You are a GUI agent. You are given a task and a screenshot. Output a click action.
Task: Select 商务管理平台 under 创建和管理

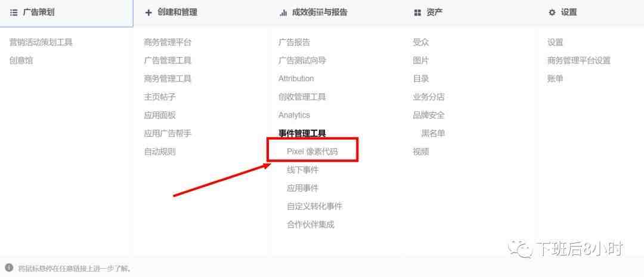tap(168, 42)
